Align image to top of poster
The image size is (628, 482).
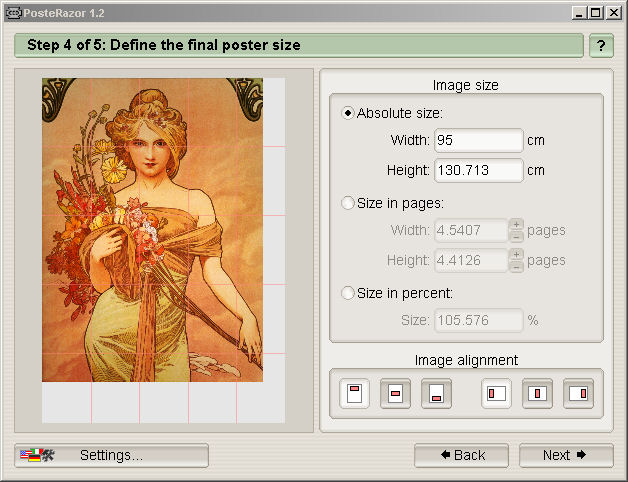click(x=354, y=393)
